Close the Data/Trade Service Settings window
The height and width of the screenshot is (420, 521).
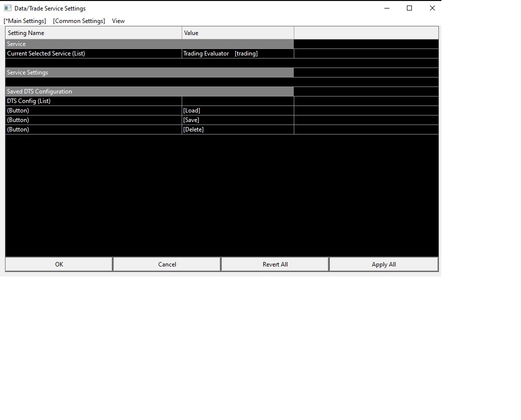pos(432,8)
